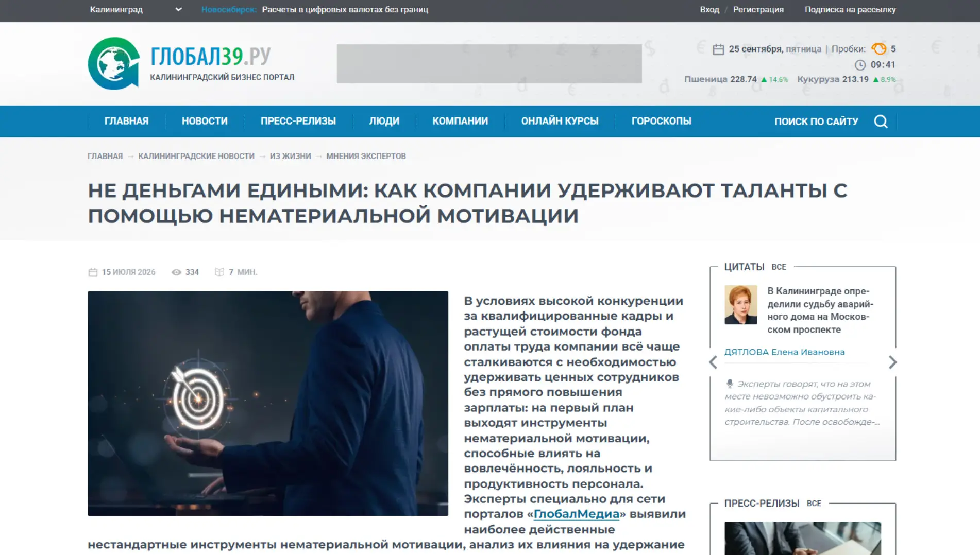Image resolution: width=980 pixels, height=555 pixels.
Task: Click ГЛАВНАЯ in the breadcrumbs
Action: [105, 156]
